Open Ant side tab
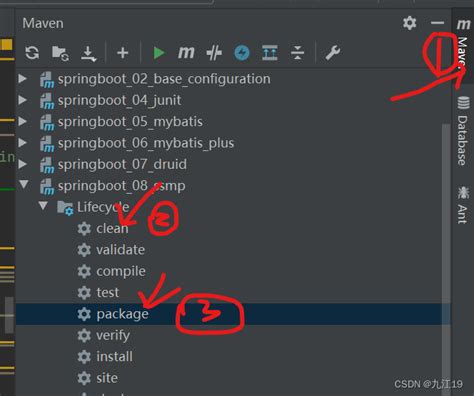 [463, 205]
